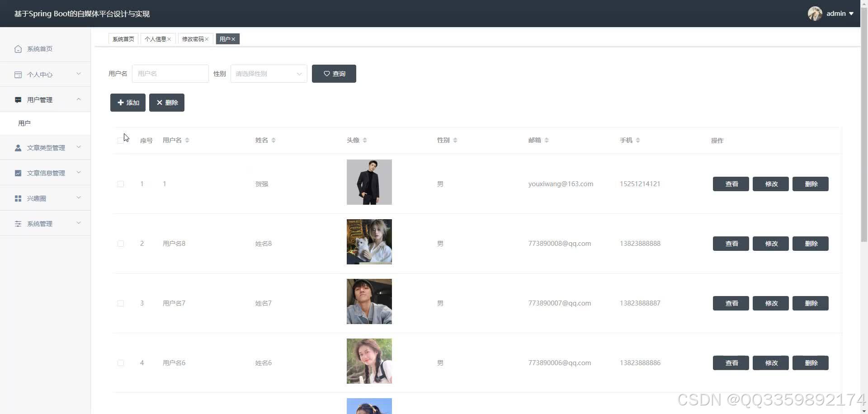The height and width of the screenshot is (414, 868).
Task: Expand the 个人中心 menu chevron
Action: coord(79,74)
